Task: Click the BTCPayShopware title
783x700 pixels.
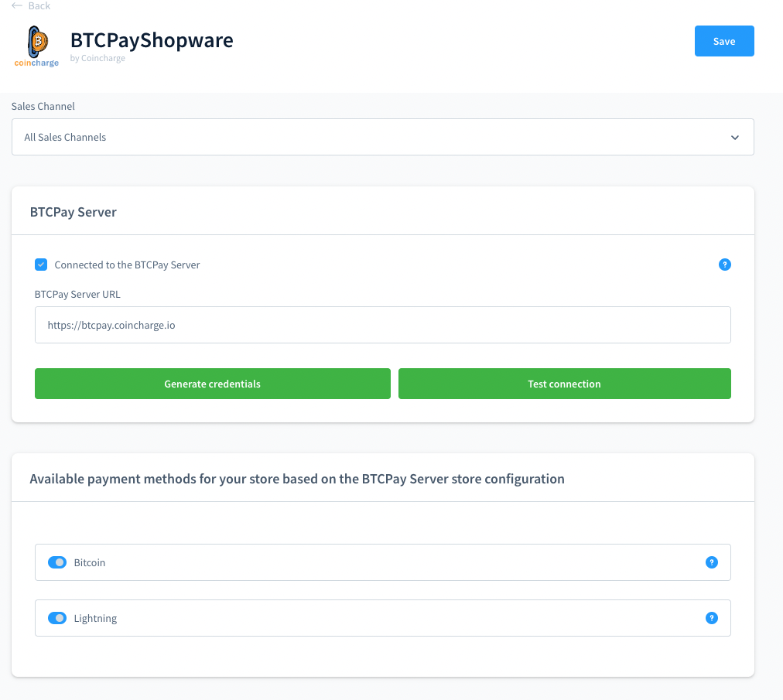Action: [152, 40]
